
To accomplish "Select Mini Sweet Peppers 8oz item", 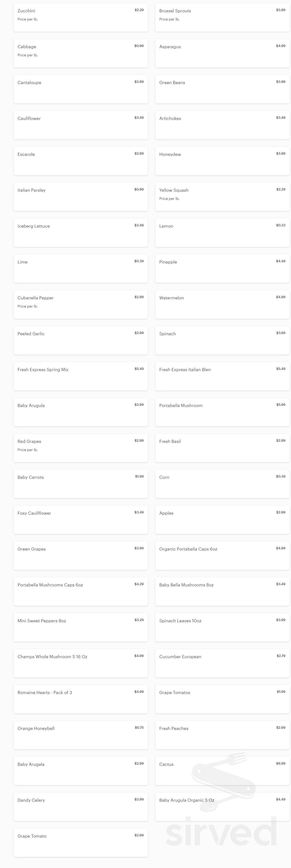I will click(x=81, y=627).
